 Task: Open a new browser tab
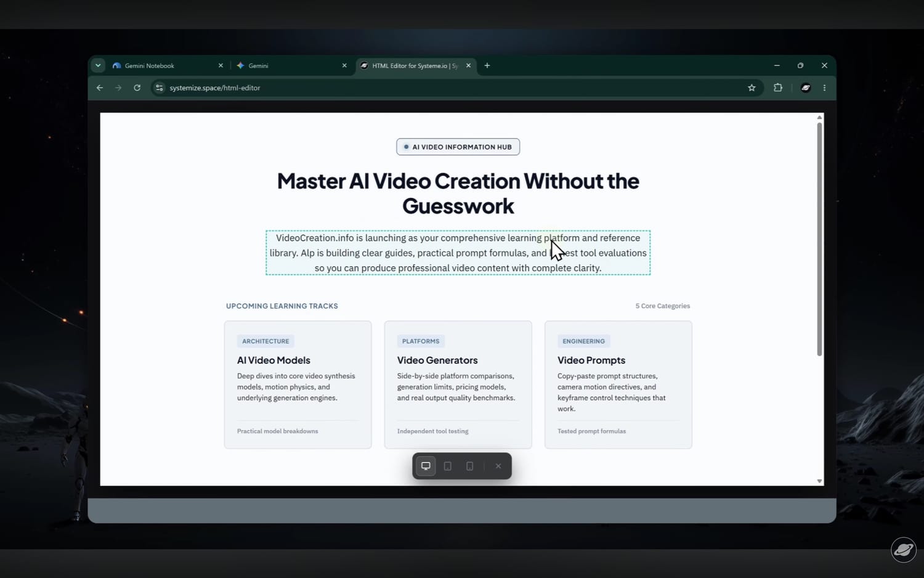[487, 65]
